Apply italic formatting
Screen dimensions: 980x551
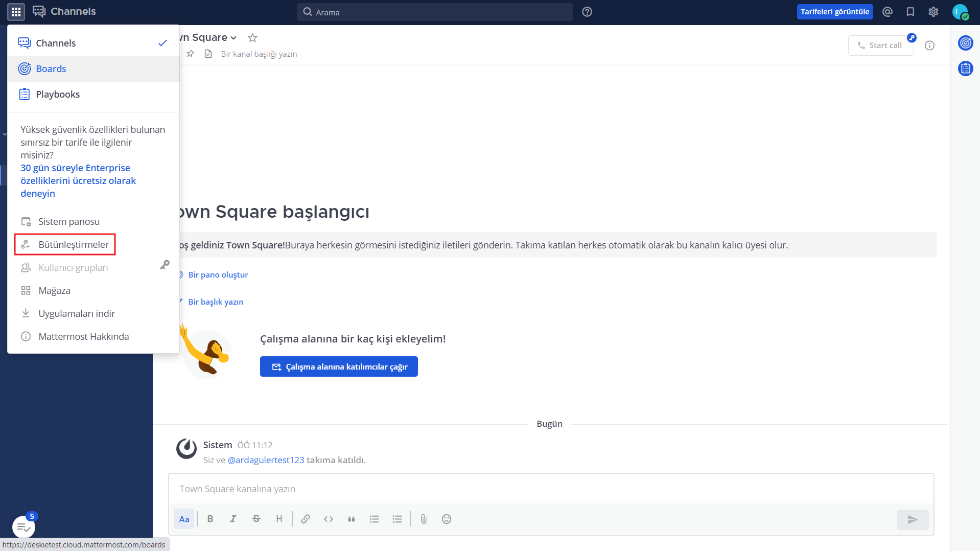(x=233, y=519)
